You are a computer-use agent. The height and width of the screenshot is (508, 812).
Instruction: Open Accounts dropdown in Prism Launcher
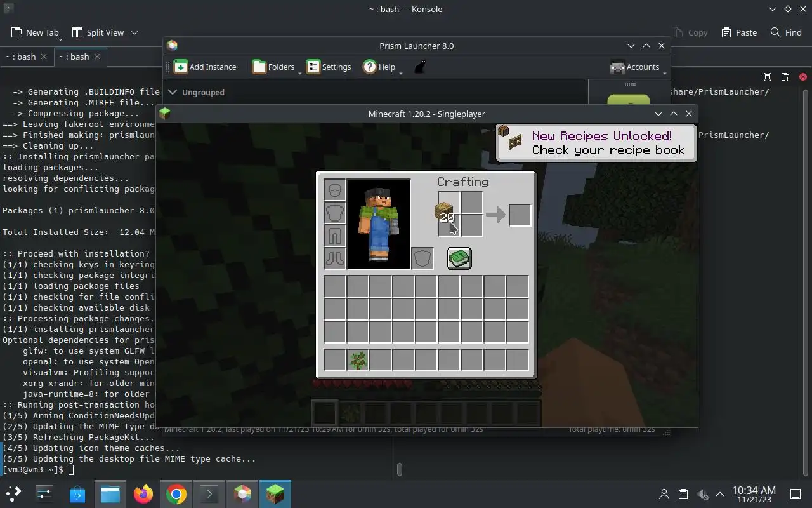635,67
